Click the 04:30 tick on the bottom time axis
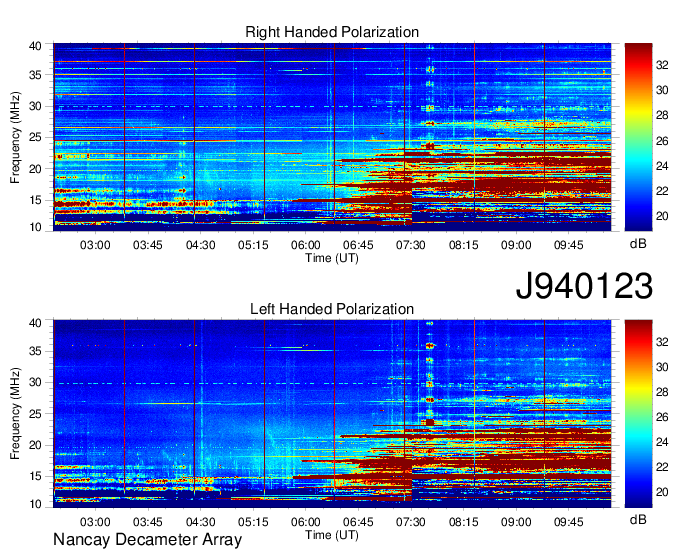Image resolution: width=680 pixels, height=552 pixels. 200,522
